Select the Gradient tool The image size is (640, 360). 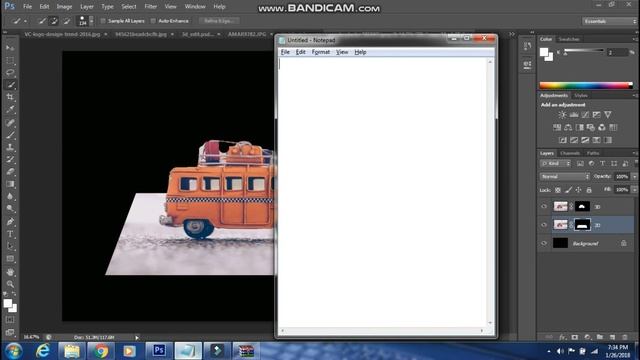[10, 184]
